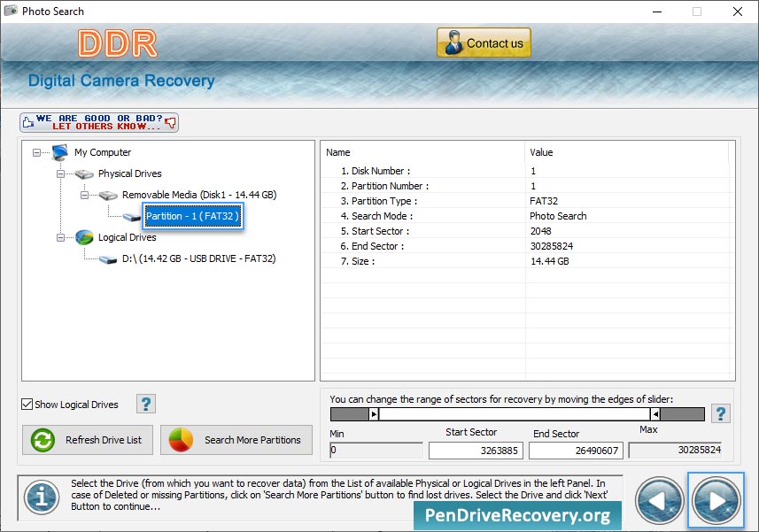
Task: Collapse the Removable Media Disk1 node
Action: (x=84, y=195)
